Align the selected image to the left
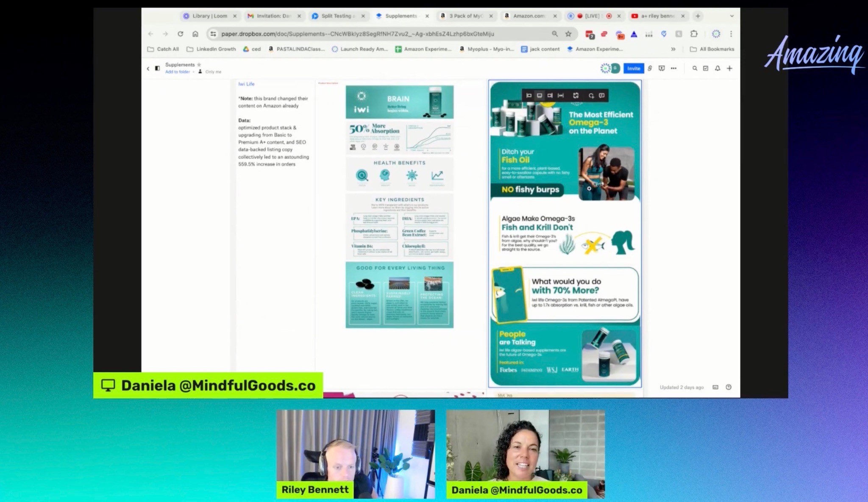The image size is (868, 502). (529, 96)
